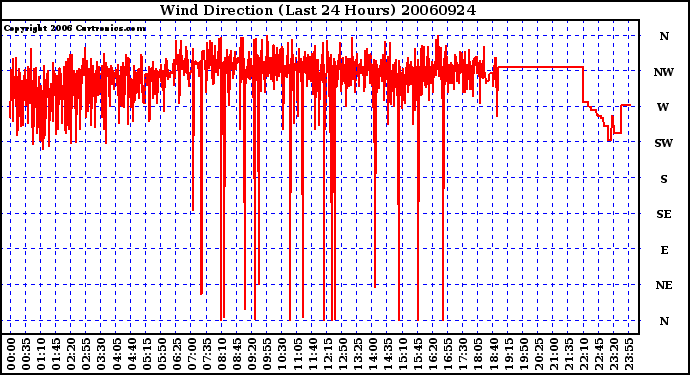
Task: Click the 20:25 time axis label
Action: [x=539, y=354]
